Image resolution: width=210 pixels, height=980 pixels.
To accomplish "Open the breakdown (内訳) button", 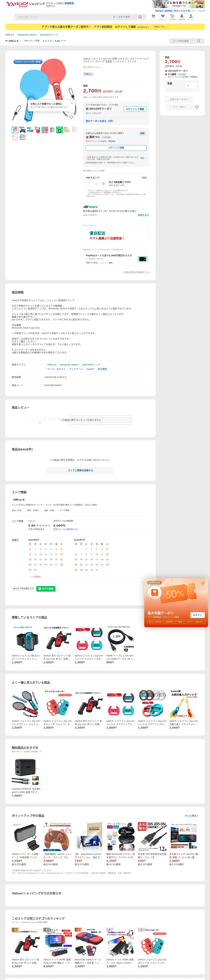I will (142, 134).
